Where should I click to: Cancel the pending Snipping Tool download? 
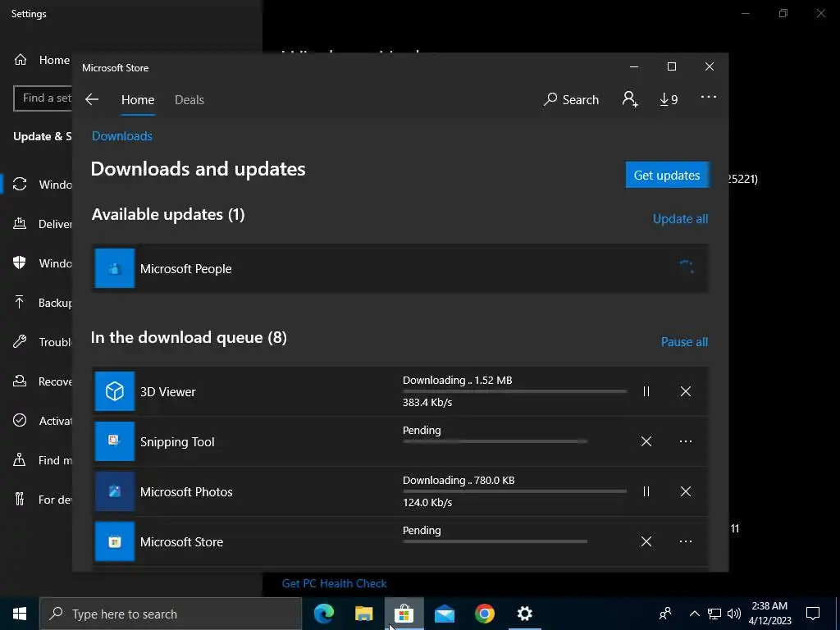tap(646, 441)
